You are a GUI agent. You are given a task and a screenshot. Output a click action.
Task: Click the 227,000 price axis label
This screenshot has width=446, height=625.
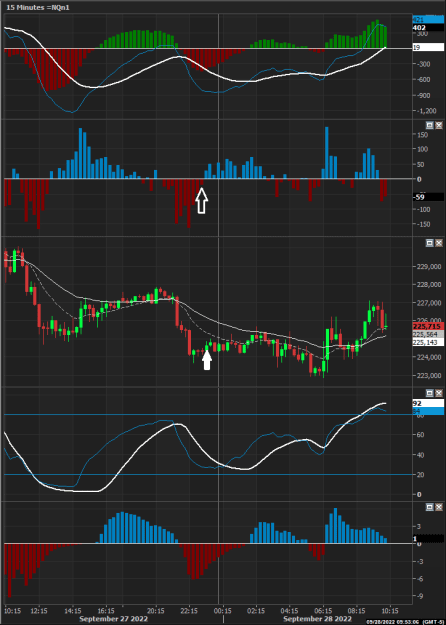[429, 303]
